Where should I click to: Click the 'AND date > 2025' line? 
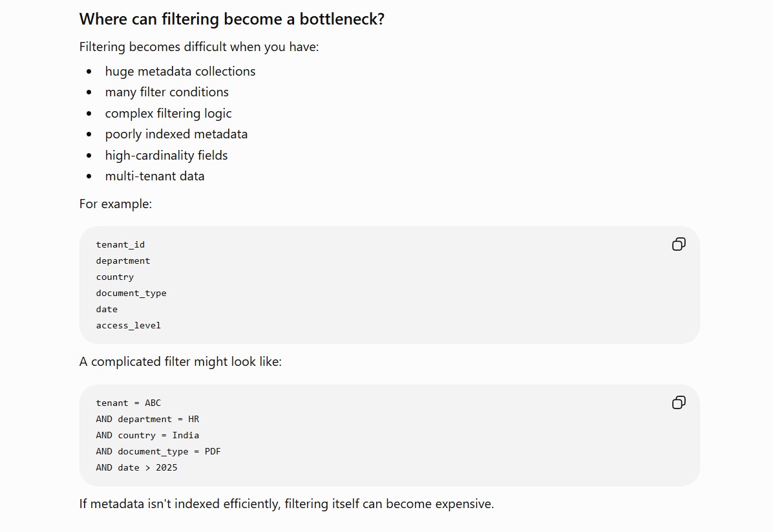pos(136,467)
